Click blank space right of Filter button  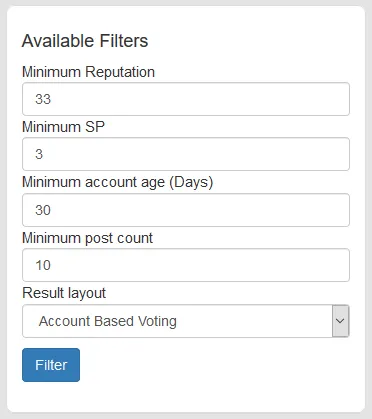tap(217, 365)
